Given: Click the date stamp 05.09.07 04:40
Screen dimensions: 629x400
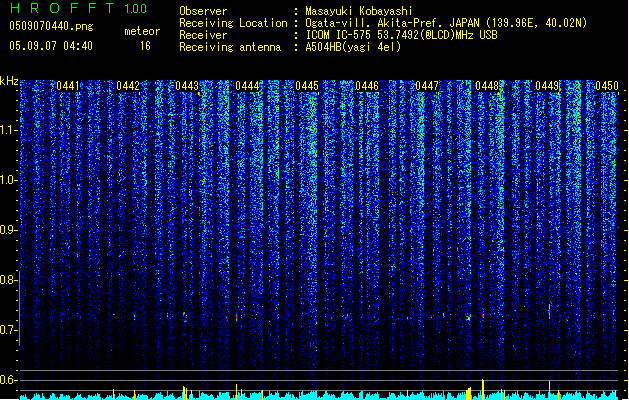Looking at the screenshot, I should click(51, 46).
